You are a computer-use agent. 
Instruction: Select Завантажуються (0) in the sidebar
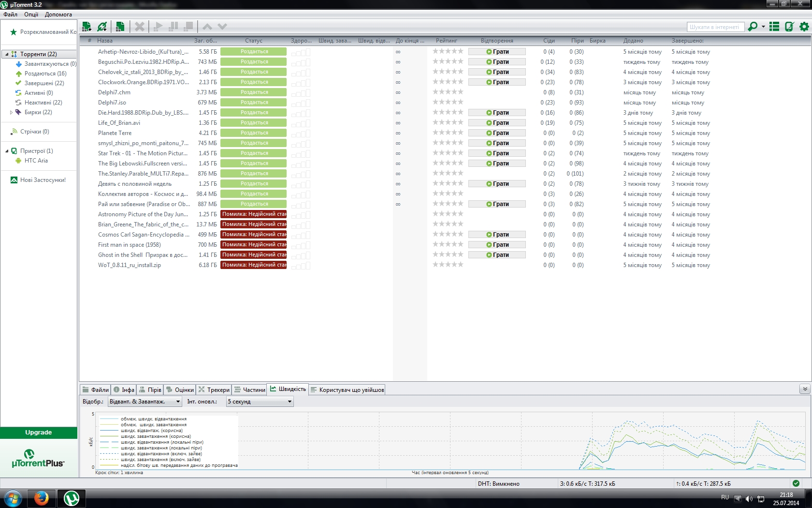click(x=46, y=64)
